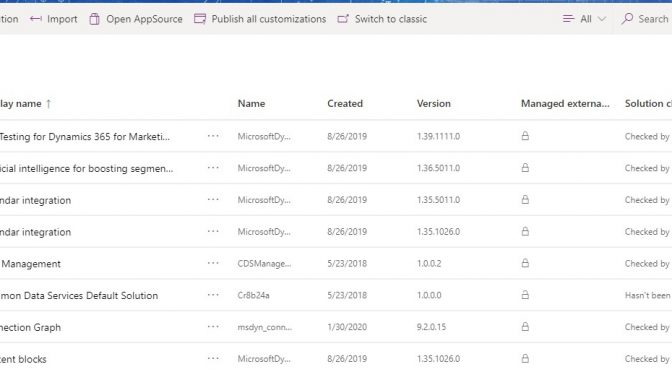Screen dimensions: 672x372
Task: Click the Open AppSource bag icon
Action: (94, 19)
